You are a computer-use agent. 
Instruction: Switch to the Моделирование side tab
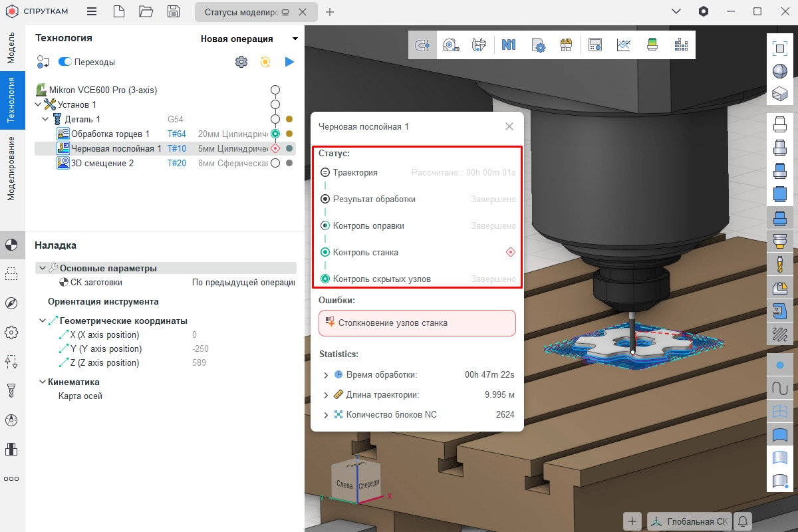point(11,168)
